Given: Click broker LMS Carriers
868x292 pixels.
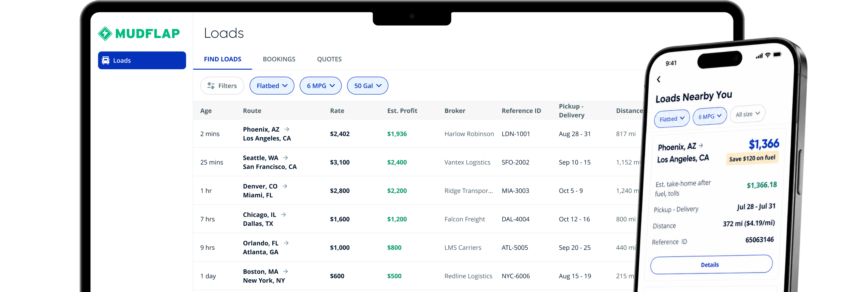Looking at the screenshot, I should click(463, 248).
